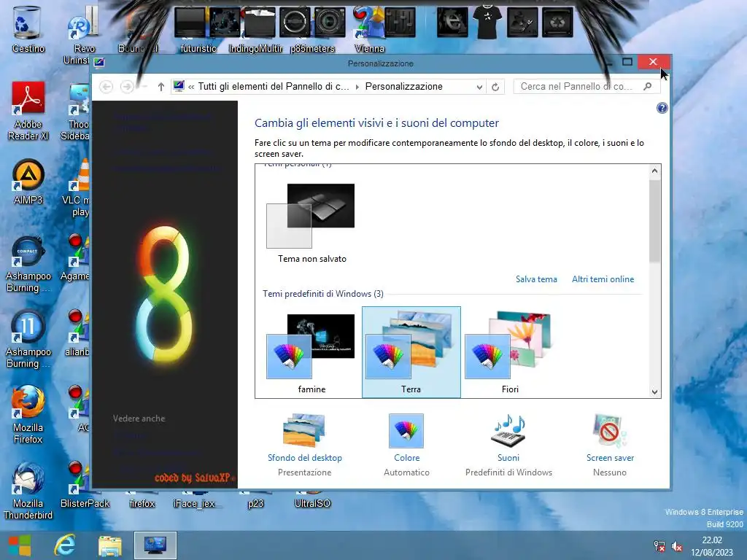Click the muted volume tray icon
Screen dimensions: 747x560
tap(676, 546)
